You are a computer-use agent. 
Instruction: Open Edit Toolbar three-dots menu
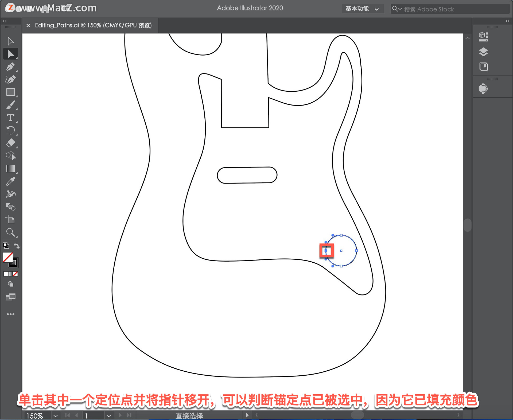(10, 314)
